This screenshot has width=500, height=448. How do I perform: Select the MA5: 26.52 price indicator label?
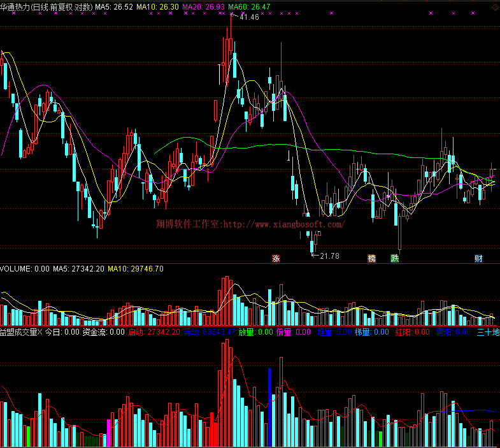pos(114,7)
